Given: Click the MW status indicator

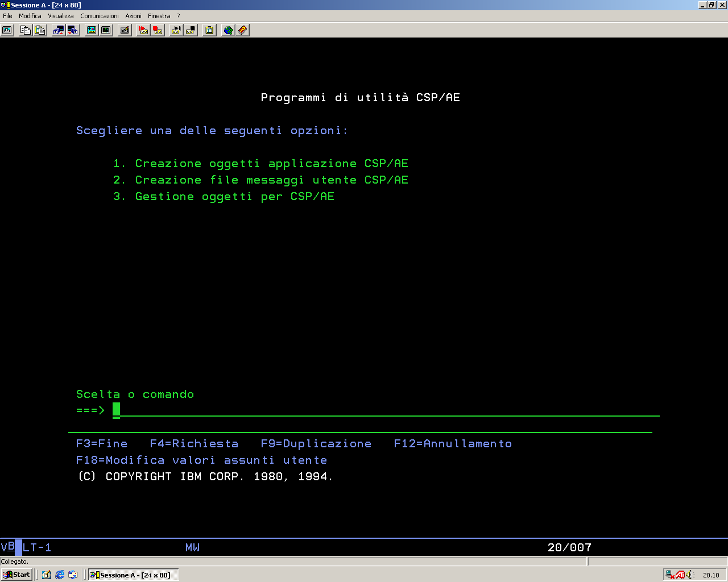Looking at the screenshot, I should [192, 548].
